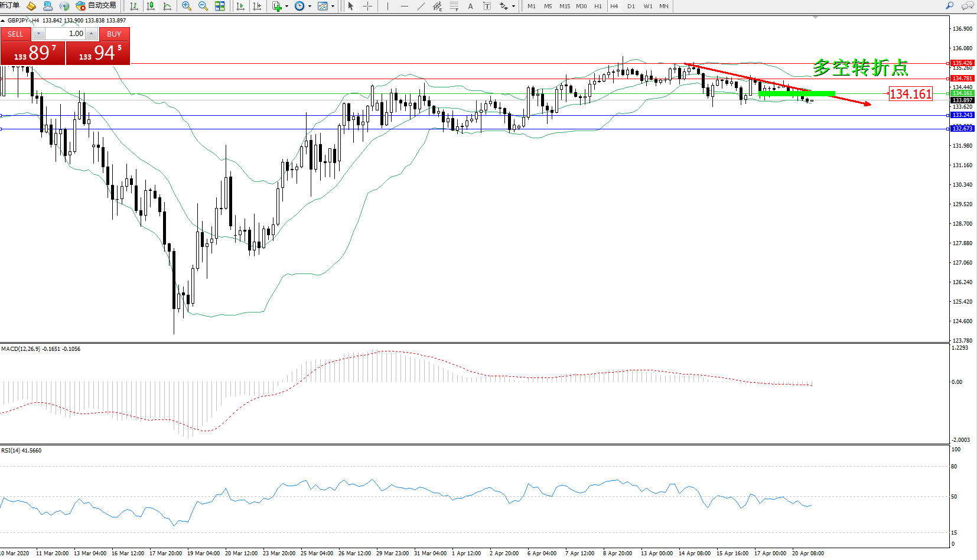Select the vertical line drawing tool
The width and height of the screenshot is (977, 560).
point(387,6)
